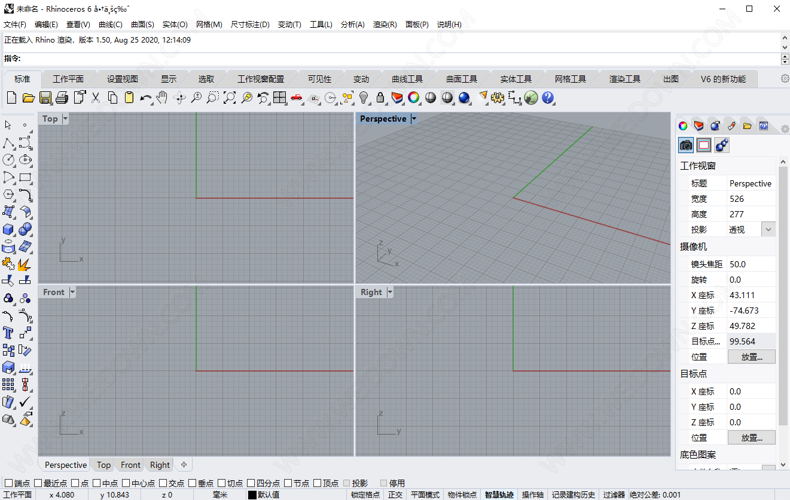Save the model with the floppy disk icon

point(45,98)
